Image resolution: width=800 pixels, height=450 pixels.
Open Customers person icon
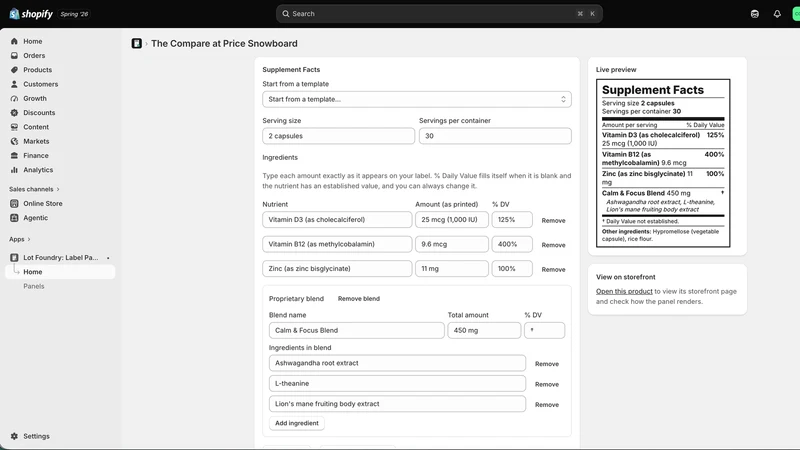[x=14, y=84]
